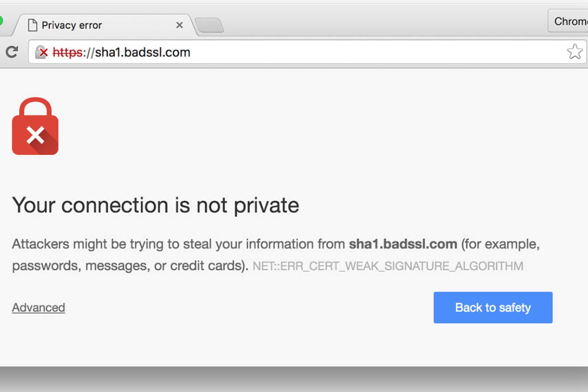Expand the Advanced options
Viewport: 588px width, 392px height.
[x=38, y=307]
